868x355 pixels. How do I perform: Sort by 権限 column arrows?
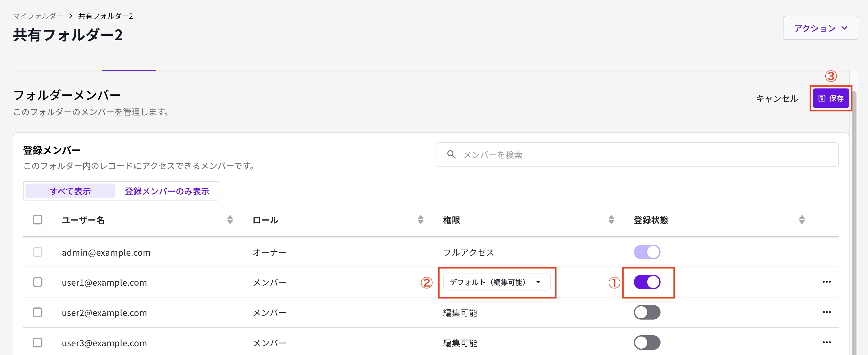tap(611, 220)
